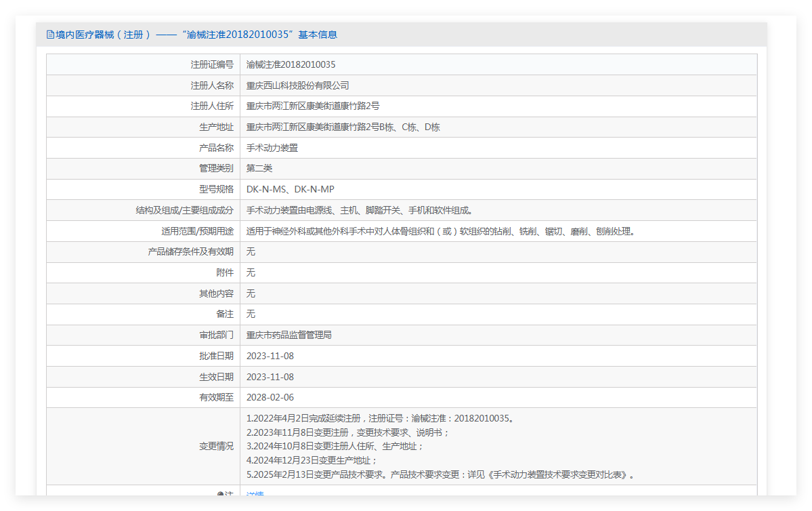This screenshot has height=511, width=812.
Task: Select the product name 手术动力装置 in the 产品名称 row
Action: coord(272,148)
